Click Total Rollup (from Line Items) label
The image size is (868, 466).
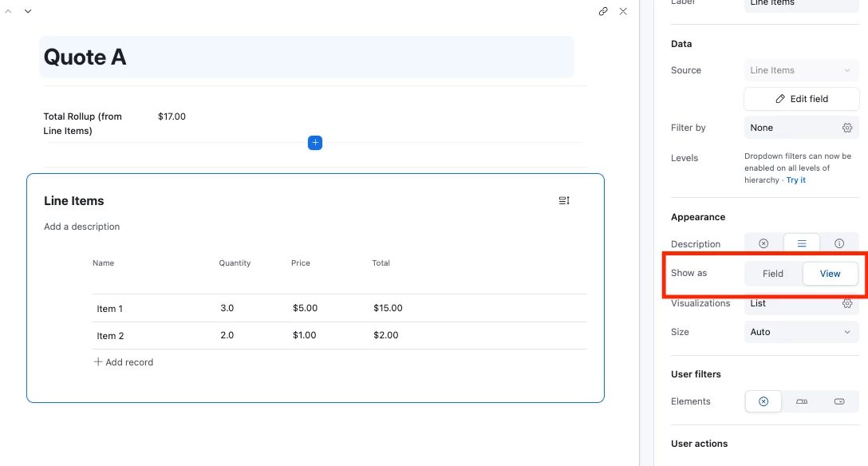tap(82, 124)
